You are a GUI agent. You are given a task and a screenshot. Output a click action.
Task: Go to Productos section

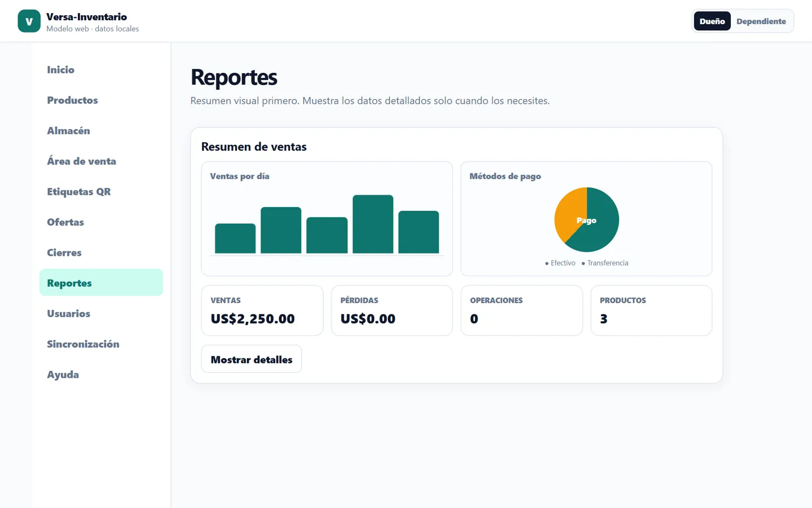click(101, 100)
